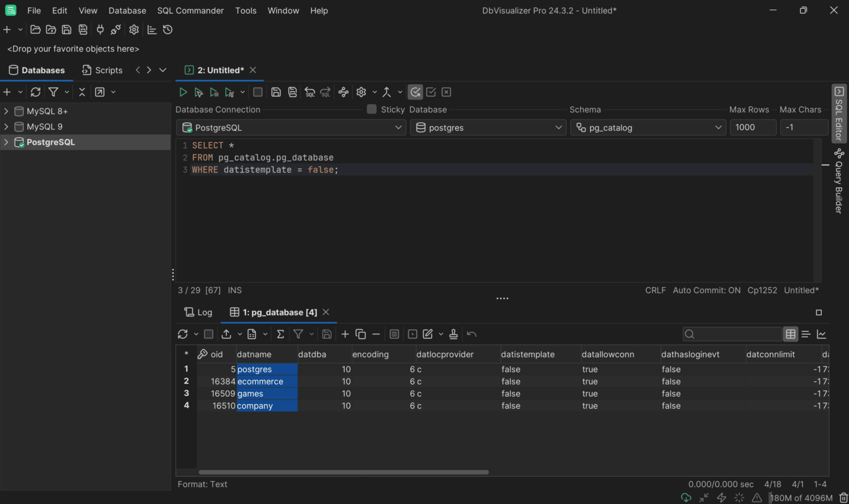Switch the results to grid view
Image resolution: width=849 pixels, height=504 pixels.
(x=790, y=334)
